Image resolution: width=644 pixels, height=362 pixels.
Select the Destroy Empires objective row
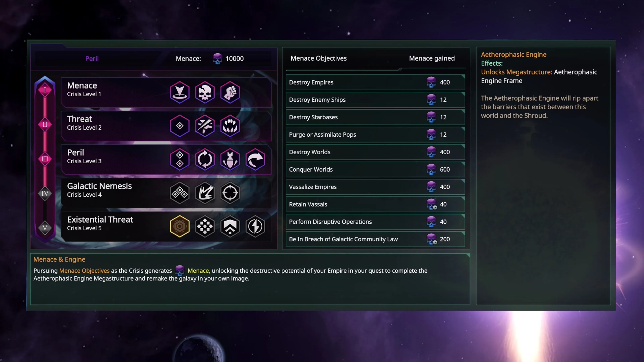point(375,82)
